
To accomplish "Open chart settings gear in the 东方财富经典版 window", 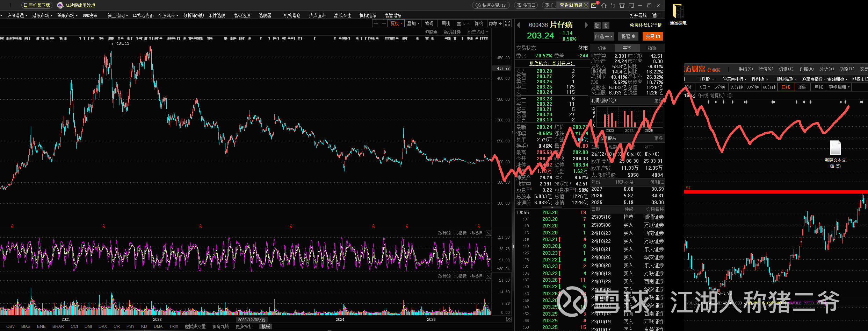I will [x=730, y=96].
